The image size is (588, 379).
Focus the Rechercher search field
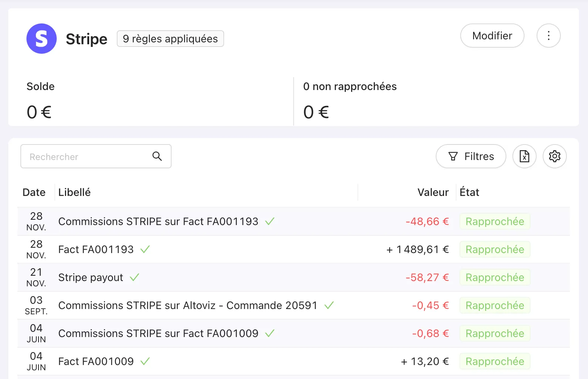[x=96, y=156]
